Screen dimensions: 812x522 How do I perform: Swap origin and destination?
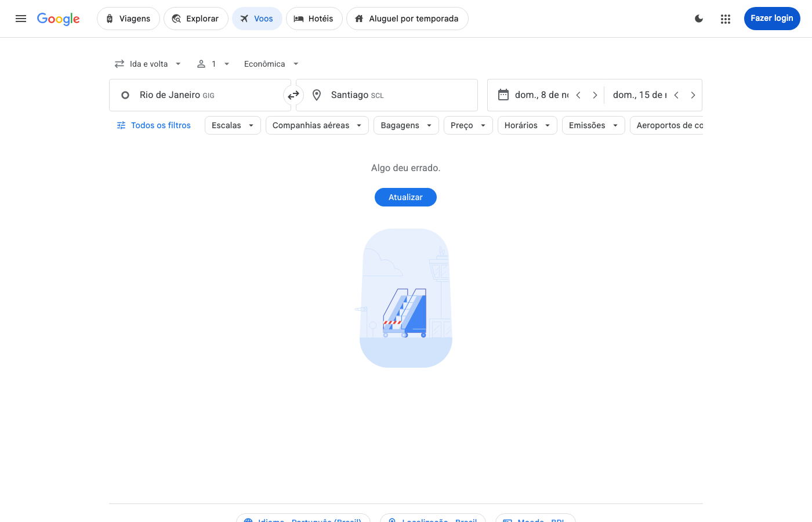click(x=293, y=95)
